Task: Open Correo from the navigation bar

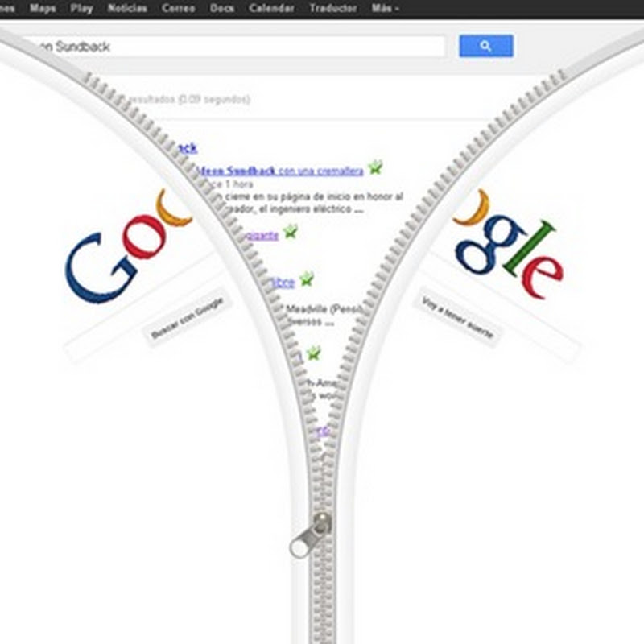Action: click(x=178, y=8)
